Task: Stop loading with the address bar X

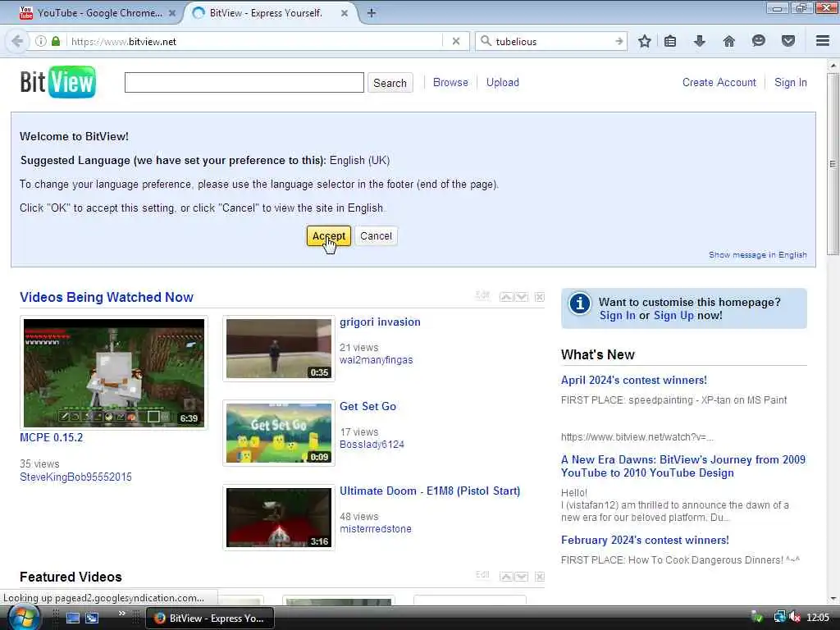Action: (456, 41)
